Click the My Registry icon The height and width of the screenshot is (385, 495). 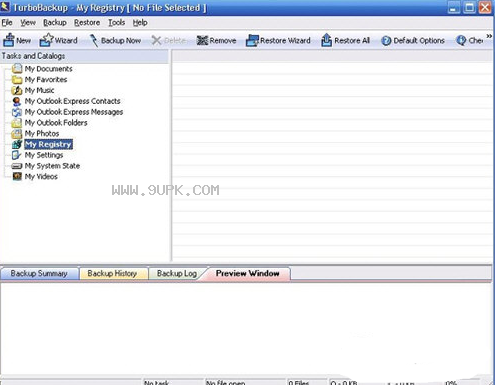(x=17, y=144)
